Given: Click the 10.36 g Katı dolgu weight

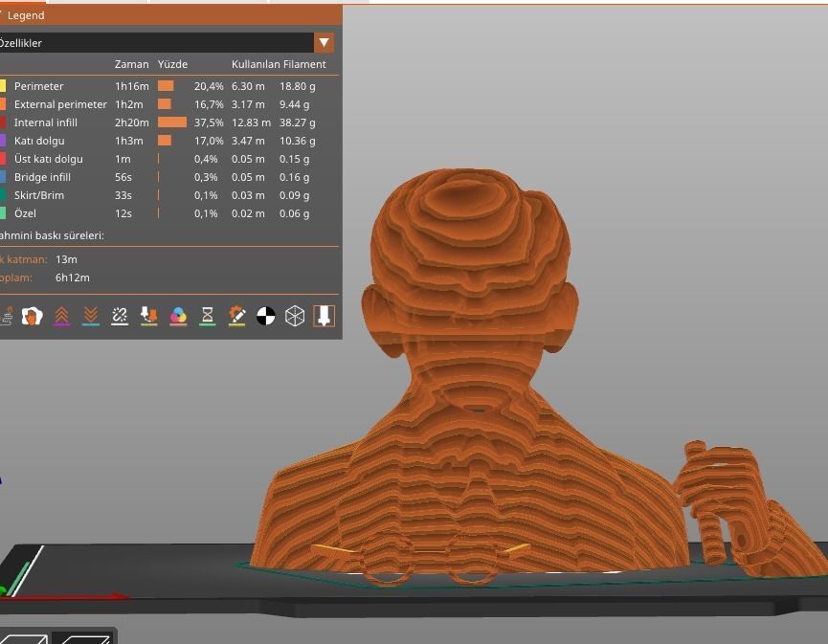Looking at the screenshot, I should (x=298, y=141).
